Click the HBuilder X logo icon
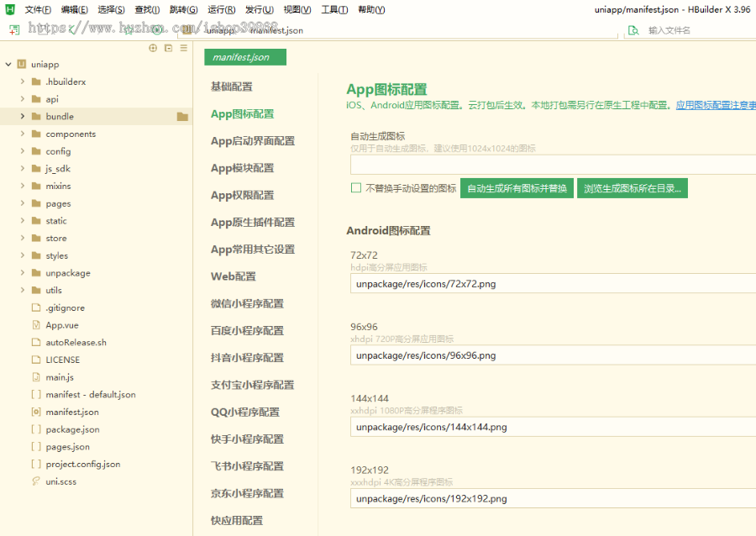Screen dimensions: 756x536 pyautogui.click(x=9, y=9)
